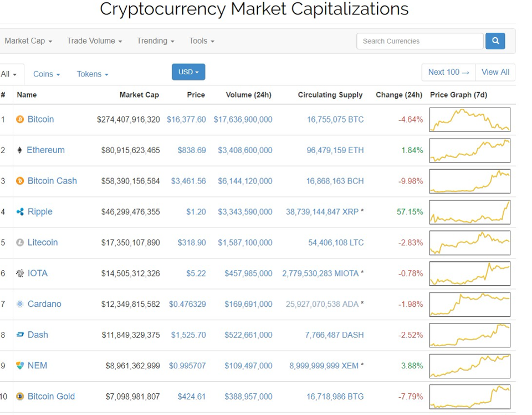Click the Cardano logo icon
Viewport: 532px width, 415px height.
point(21,304)
